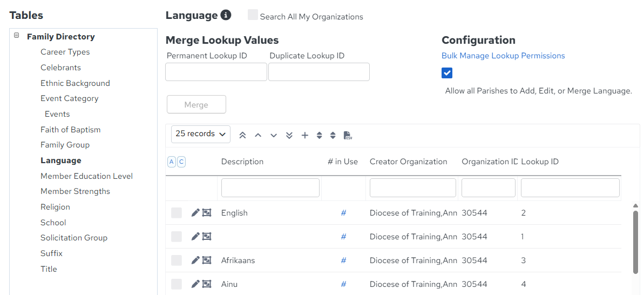Open the 25 records page-size dropdown

tap(201, 135)
